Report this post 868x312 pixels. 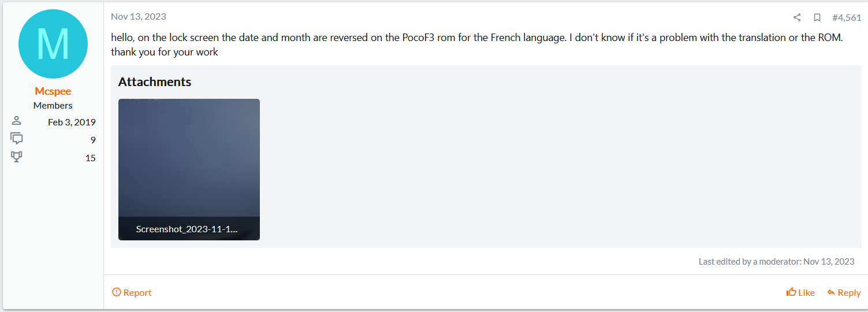(x=132, y=292)
